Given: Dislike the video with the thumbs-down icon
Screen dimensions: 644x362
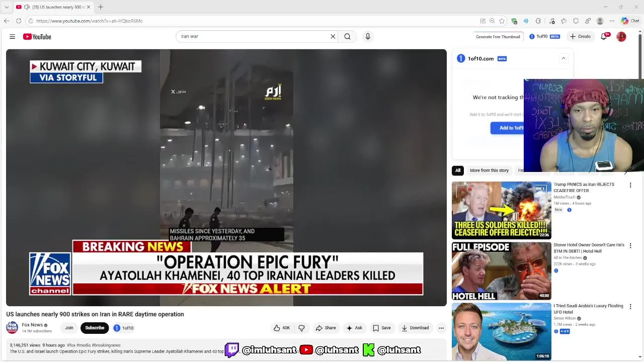Looking at the screenshot, I should [x=301, y=328].
